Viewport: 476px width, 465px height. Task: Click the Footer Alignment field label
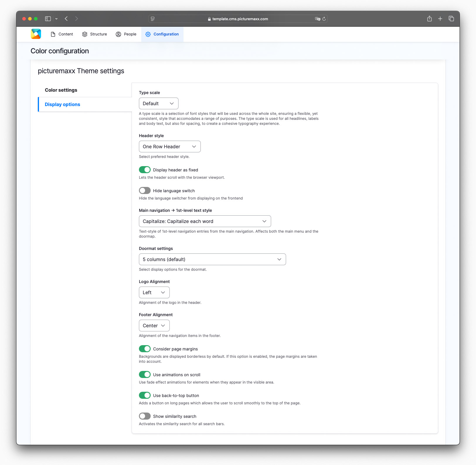(156, 315)
